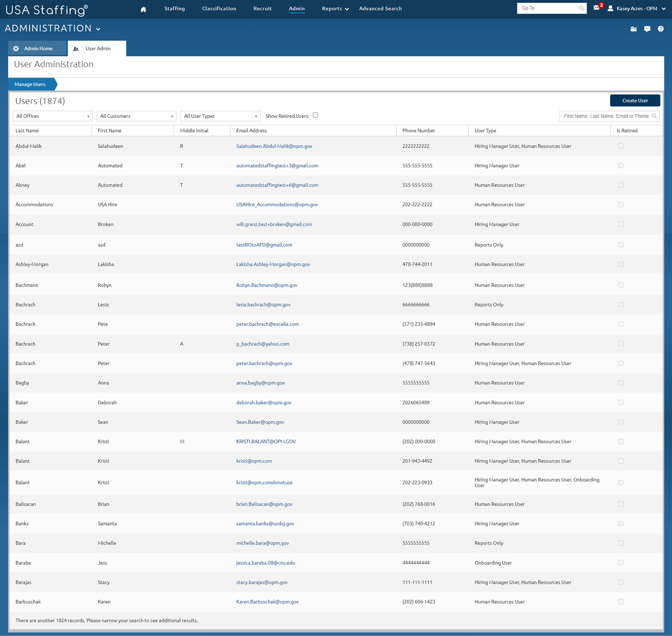Click the magnifier in the Go To field

point(582,8)
